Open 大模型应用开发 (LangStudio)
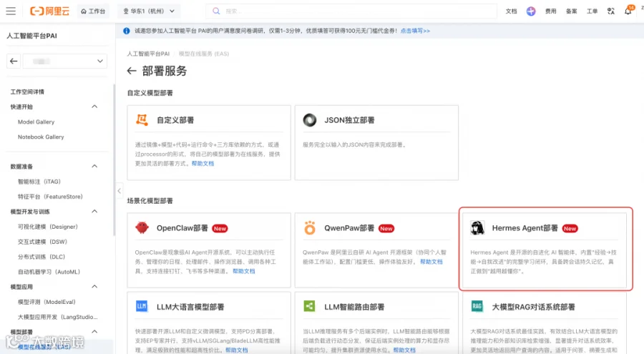This screenshot has width=644, height=354. tap(57, 317)
